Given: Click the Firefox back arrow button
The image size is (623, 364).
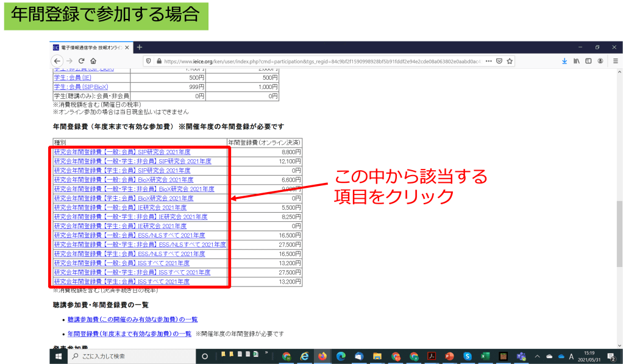Looking at the screenshot, I should point(57,61).
